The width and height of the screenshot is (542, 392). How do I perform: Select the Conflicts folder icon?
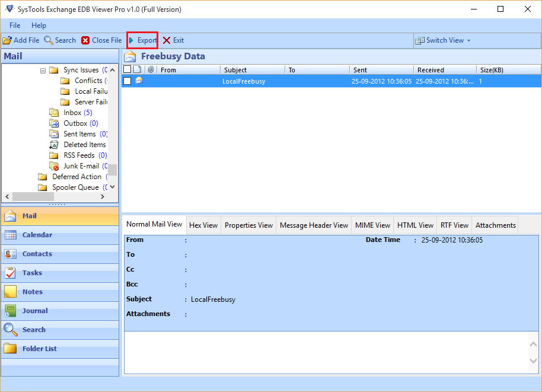tap(65, 81)
